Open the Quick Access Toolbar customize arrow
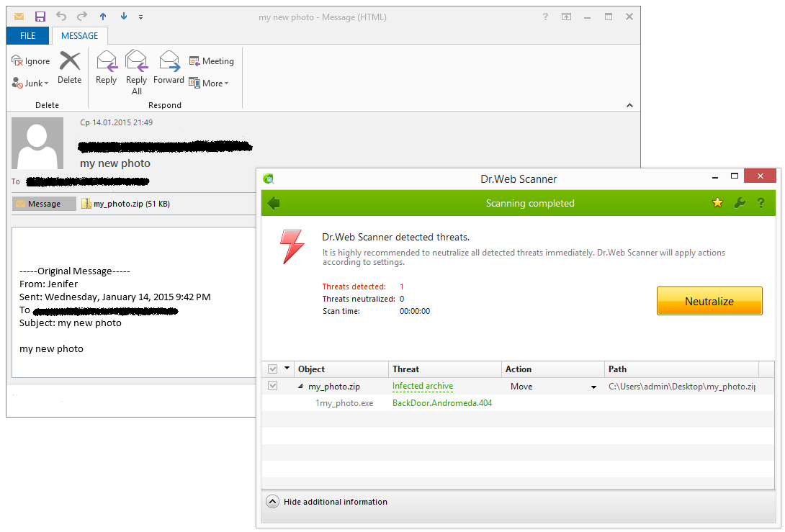The height and width of the screenshot is (532, 785). 140,17
